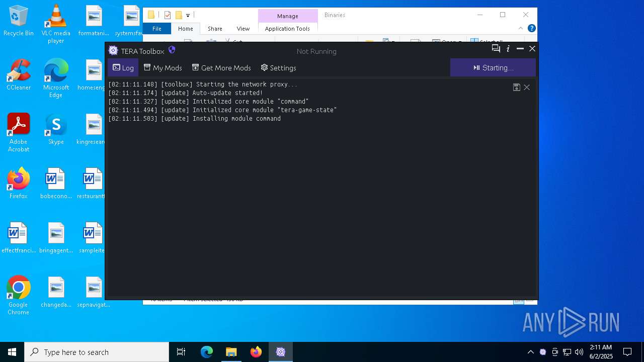This screenshot has width=644, height=362.
Task: Click the Explorer help question mark icon
Action: [x=531, y=28]
